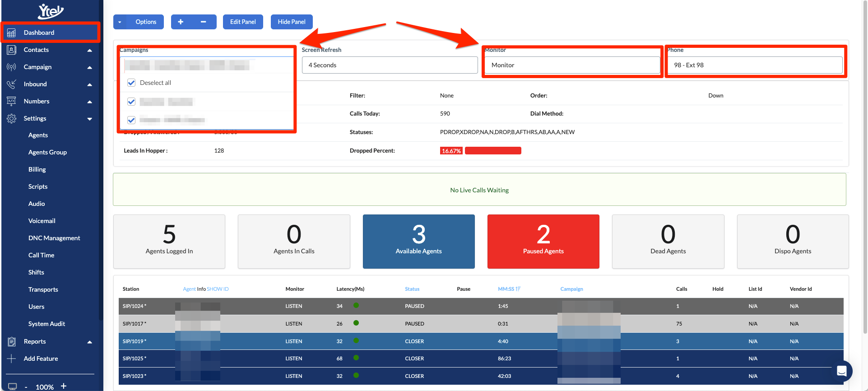Click the Inbound phone icon
The height and width of the screenshot is (391, 868).
tap(12, 84)
